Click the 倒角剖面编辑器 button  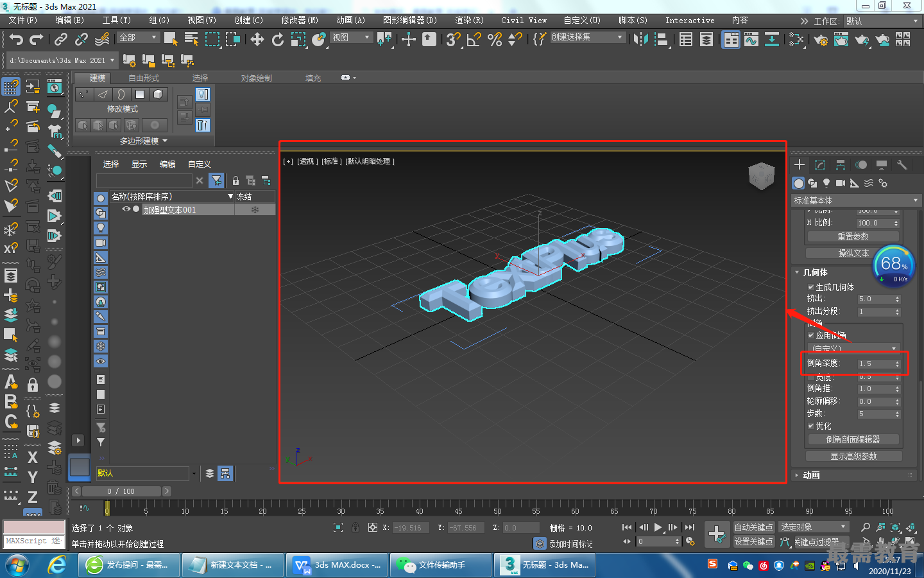tap(853, 439)
